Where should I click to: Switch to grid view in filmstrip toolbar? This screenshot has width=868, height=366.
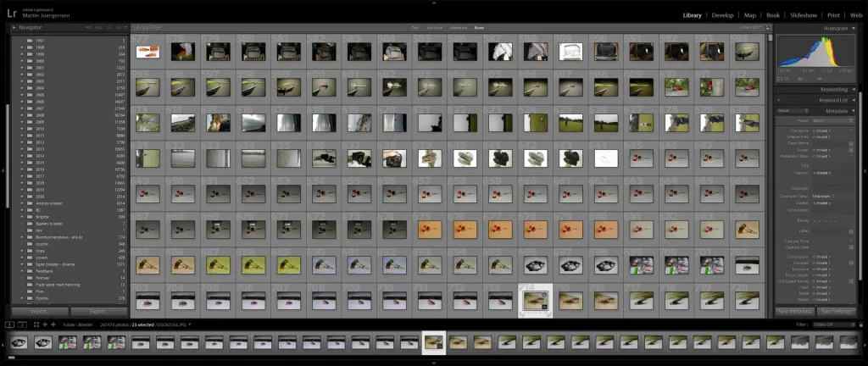(35, 324)
